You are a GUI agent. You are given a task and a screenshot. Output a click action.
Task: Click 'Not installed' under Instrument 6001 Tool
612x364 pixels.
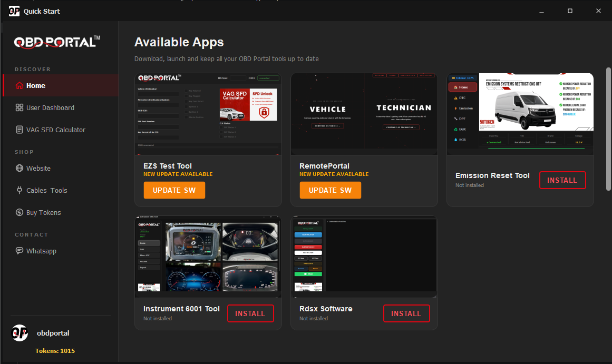[157, 318]
